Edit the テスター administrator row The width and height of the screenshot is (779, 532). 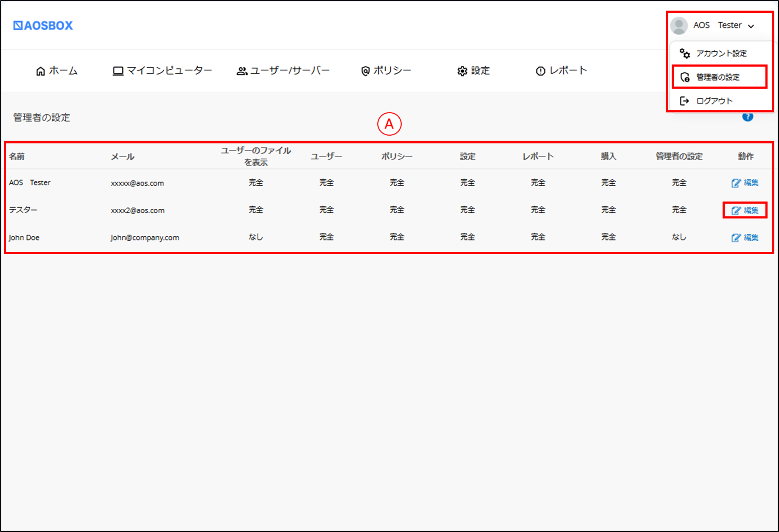click(745, 210)
